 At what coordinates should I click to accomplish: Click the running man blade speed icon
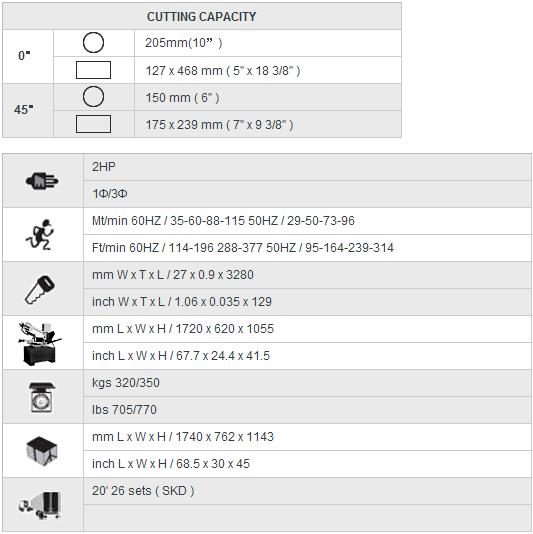[x=40, y=235]
